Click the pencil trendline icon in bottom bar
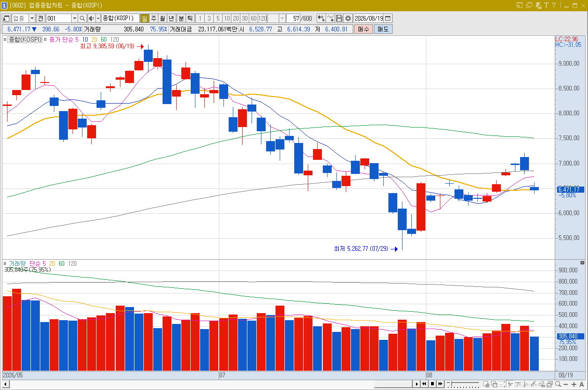 (534, 384)
